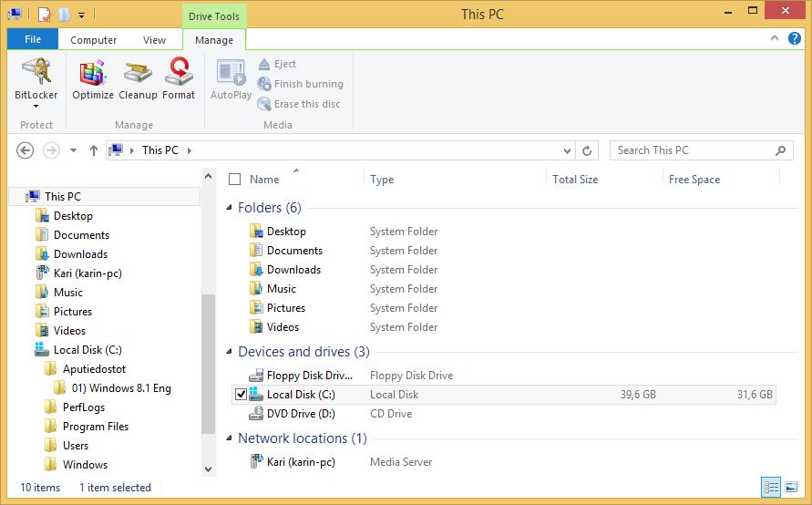Viewport: 812px width, 505px height.
Task: Go up one level with Up arrow
Action: click(x=94, y=150)
